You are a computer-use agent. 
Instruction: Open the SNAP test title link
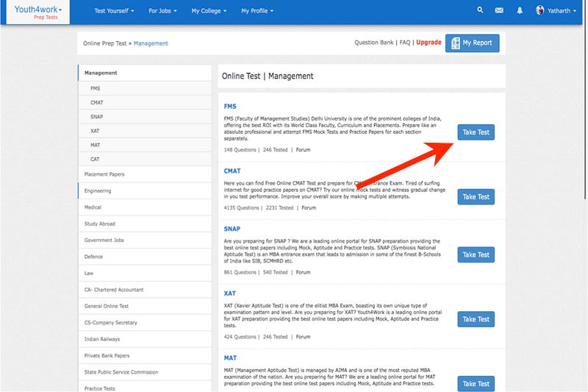232,229
